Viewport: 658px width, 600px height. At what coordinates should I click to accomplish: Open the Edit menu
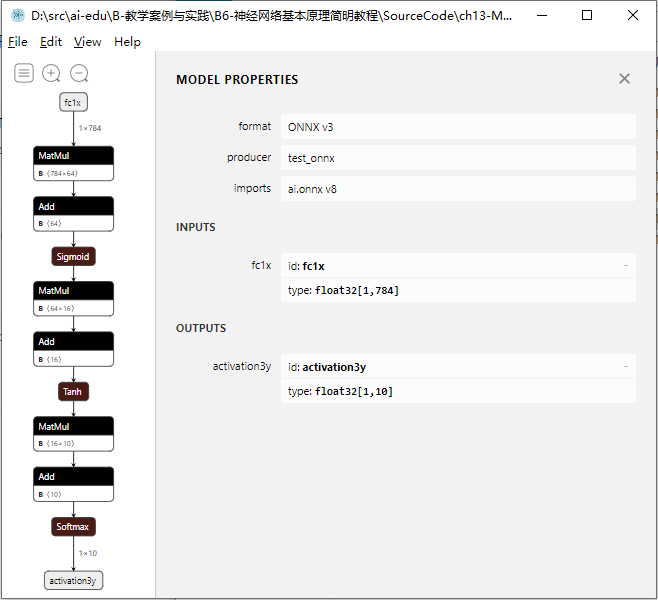(x=51, y=42)
